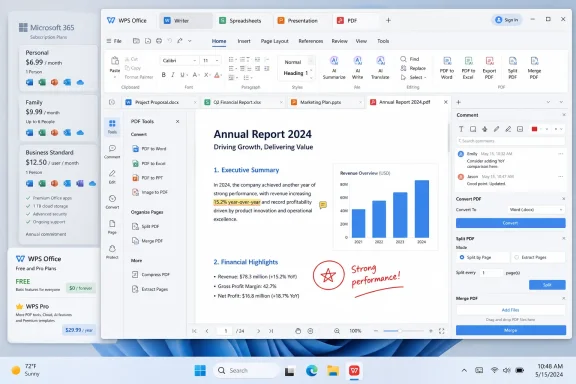This screenshot has width=576, height=384.
Task: Click PDF to Excel in the ribbon
Action: [x=468, y=68]
